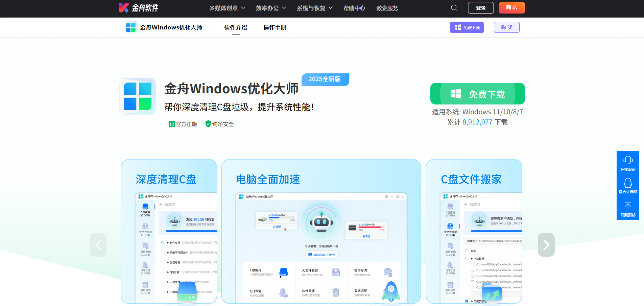Click 全选 checkbox in right screenshot
Image resolution: width=644 pixels, height=306 pixels.
click(467, 251)
